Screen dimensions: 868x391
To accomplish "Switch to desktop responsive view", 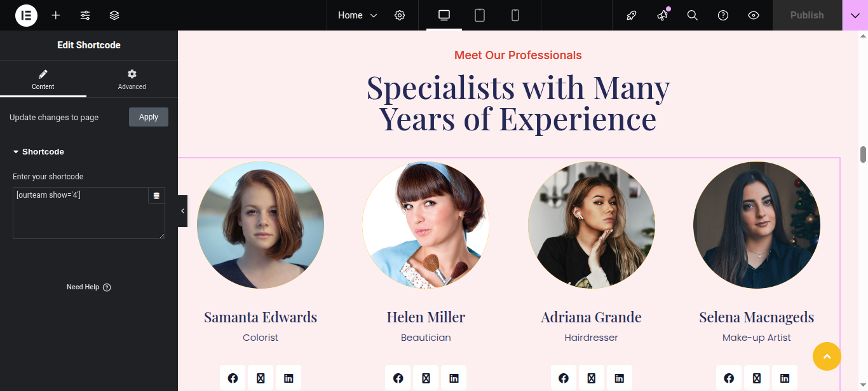I will pos(444,15).
